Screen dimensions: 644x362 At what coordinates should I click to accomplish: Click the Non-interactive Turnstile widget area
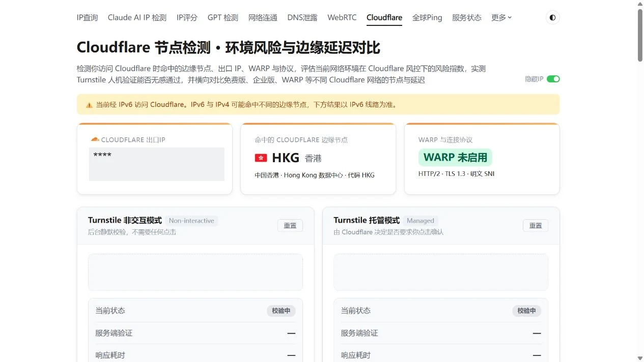195,272
